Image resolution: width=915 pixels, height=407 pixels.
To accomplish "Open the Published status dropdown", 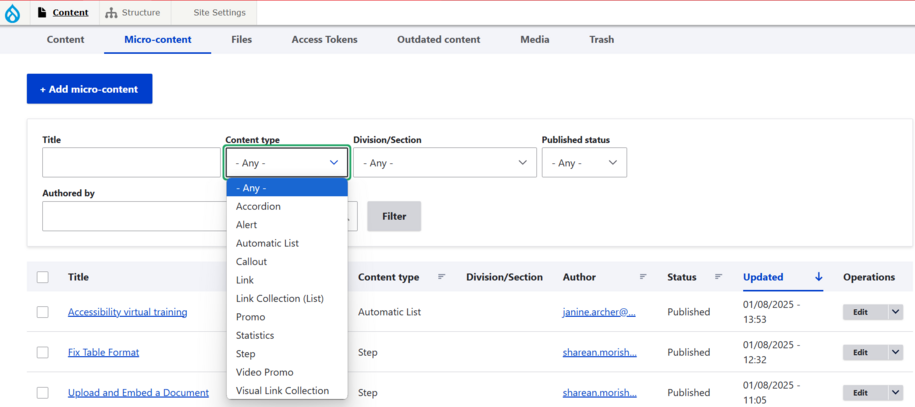I will point(584,163).
